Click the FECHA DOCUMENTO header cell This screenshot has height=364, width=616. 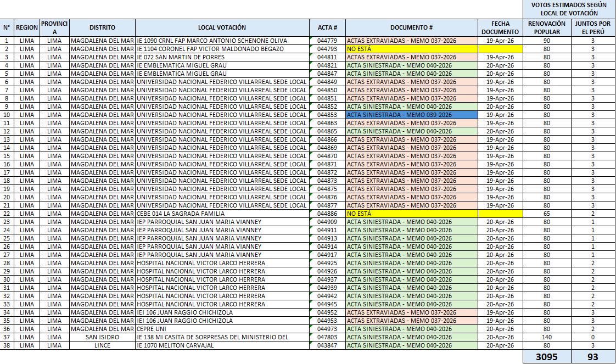[x=500, y=27]
